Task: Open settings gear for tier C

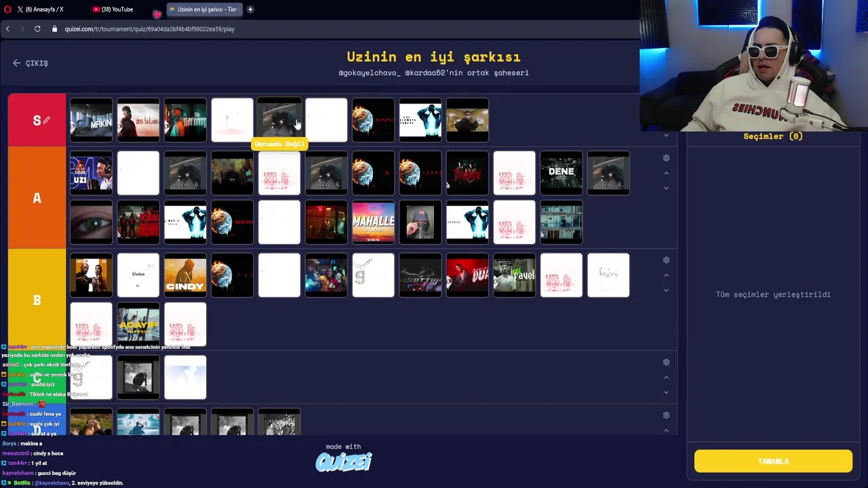Action: click(666, 363)
